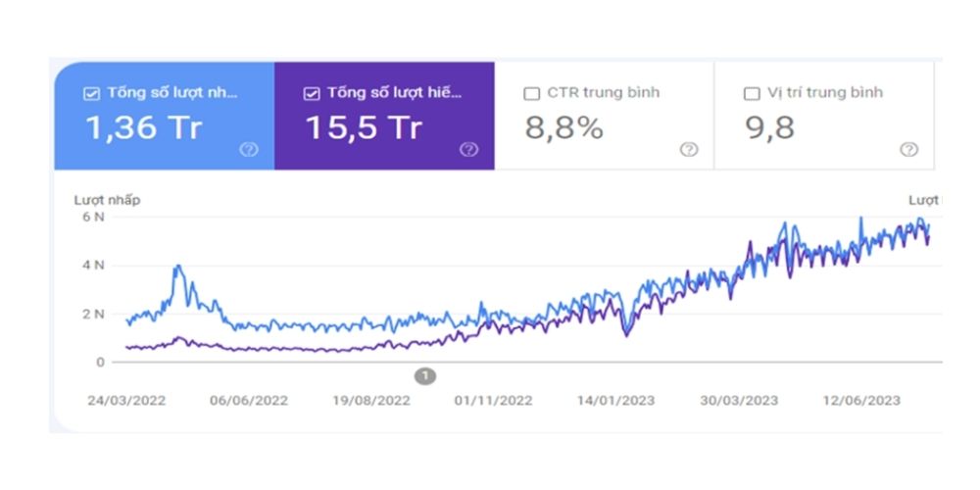This screenshot has width=980, height=490.
Task: Click the 24/03/2022 date label
Action: pos(126,401)
